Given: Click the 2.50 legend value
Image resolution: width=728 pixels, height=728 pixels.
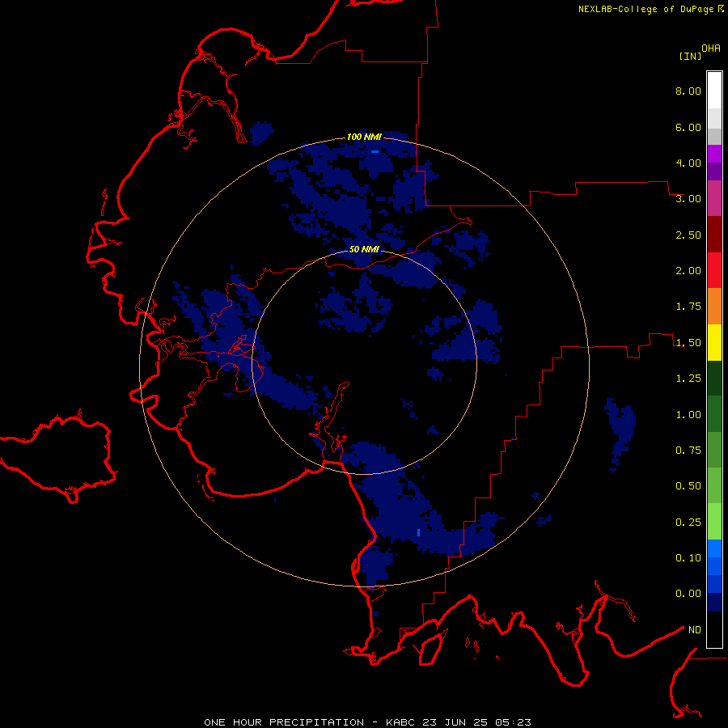Looking at the screenshot, I should point(688,235).
